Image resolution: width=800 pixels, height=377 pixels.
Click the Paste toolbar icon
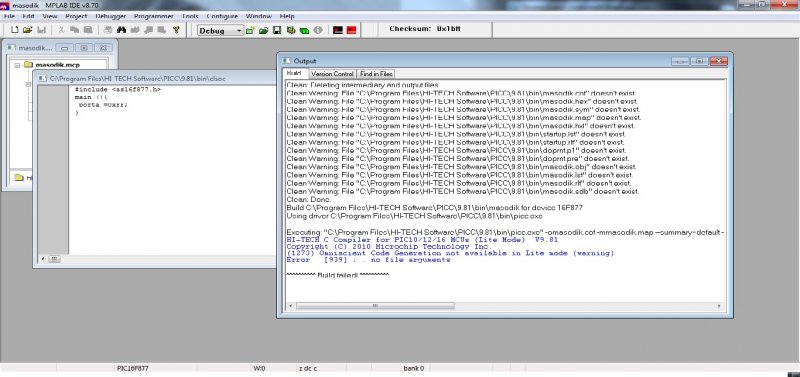(x=88, y=30)
